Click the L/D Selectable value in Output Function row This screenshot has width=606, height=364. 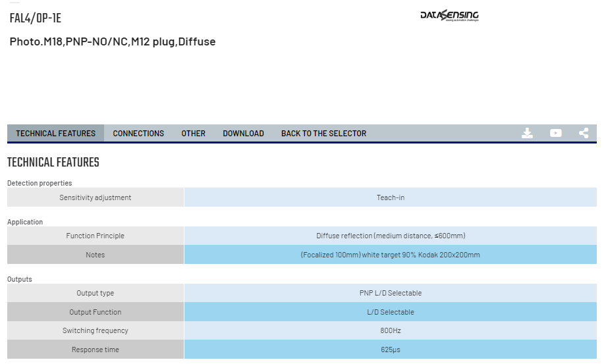tap(391, 312)
